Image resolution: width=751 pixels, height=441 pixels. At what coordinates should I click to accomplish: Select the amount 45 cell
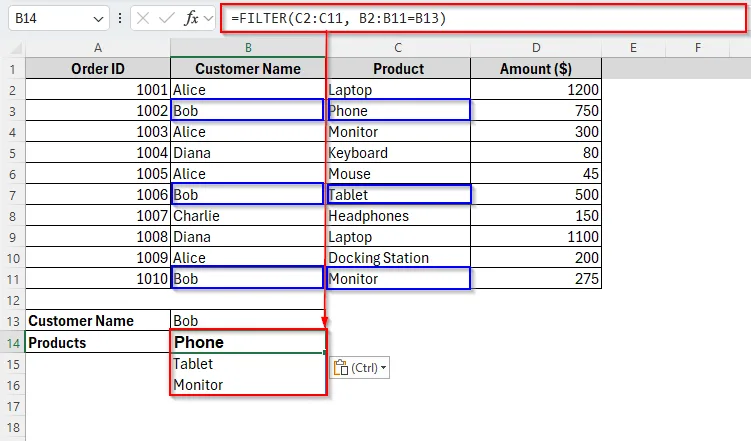(536, 174)
